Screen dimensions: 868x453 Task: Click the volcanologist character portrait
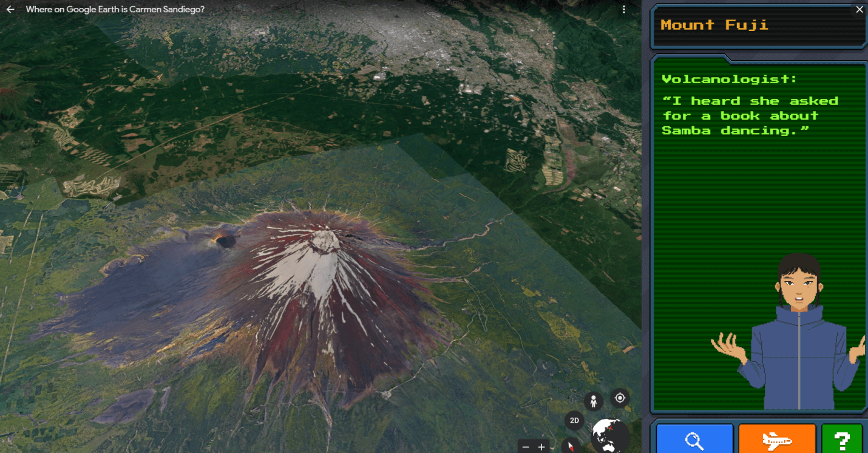coord(790,332)
